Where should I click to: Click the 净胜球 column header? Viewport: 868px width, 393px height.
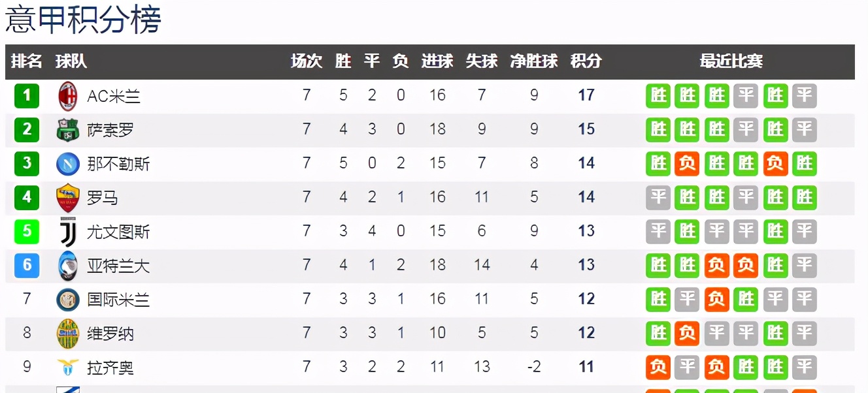click(x=534, y=61)
